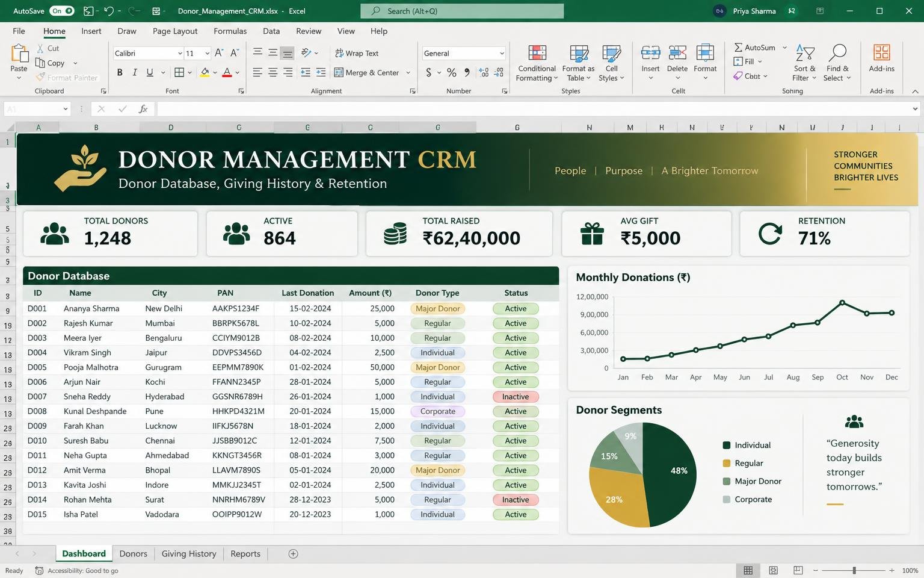Turn off the AutoSave switch
The width and height of the screenshot is (924, 578).
click(x=62, y=11)
